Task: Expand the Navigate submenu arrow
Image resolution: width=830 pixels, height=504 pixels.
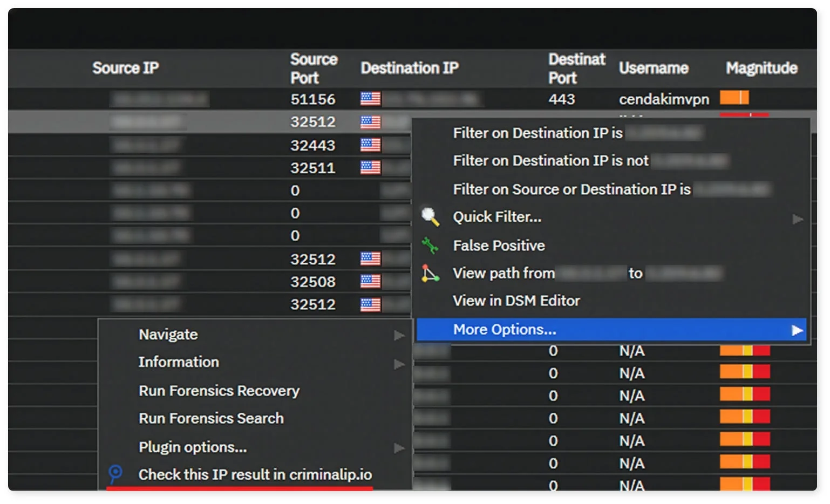Action: (399, 335)
